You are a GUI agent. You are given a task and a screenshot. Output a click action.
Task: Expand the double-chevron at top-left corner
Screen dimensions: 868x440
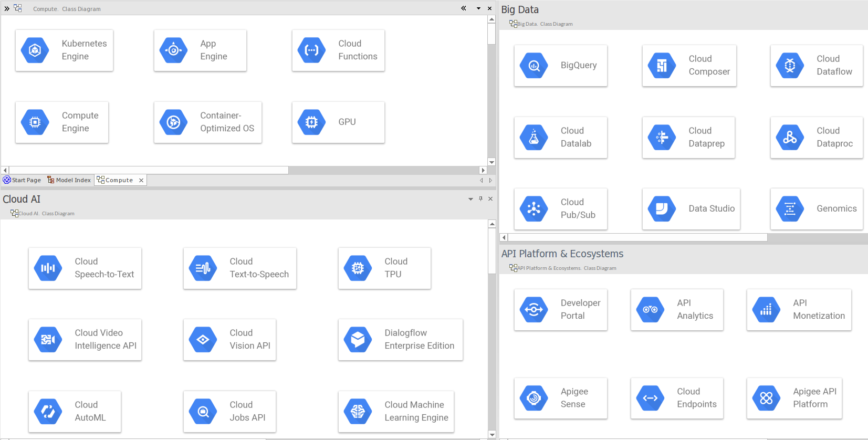pyautogui.click(x=7, y=8)
